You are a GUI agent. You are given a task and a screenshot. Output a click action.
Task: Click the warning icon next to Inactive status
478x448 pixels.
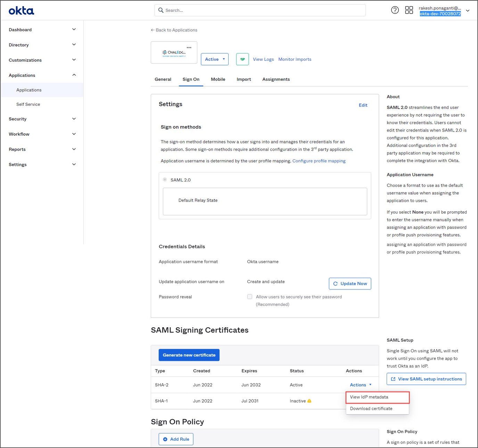click(310, 401)
